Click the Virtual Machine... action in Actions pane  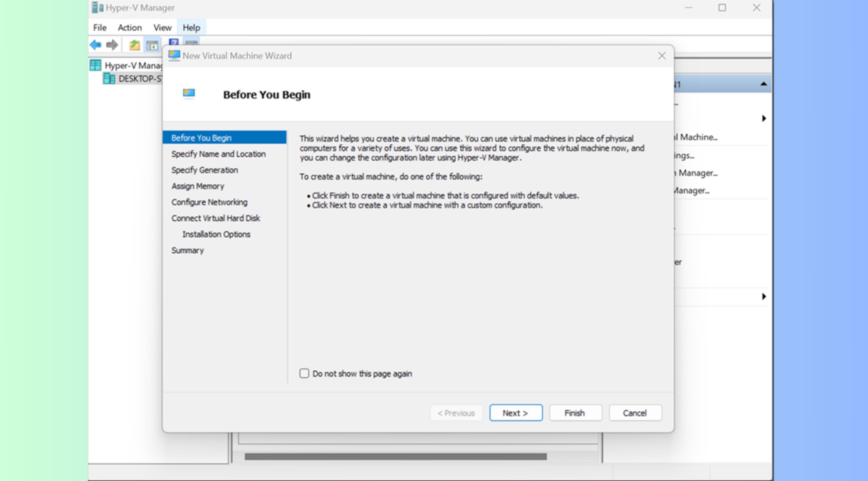click(x=696, y=137)
